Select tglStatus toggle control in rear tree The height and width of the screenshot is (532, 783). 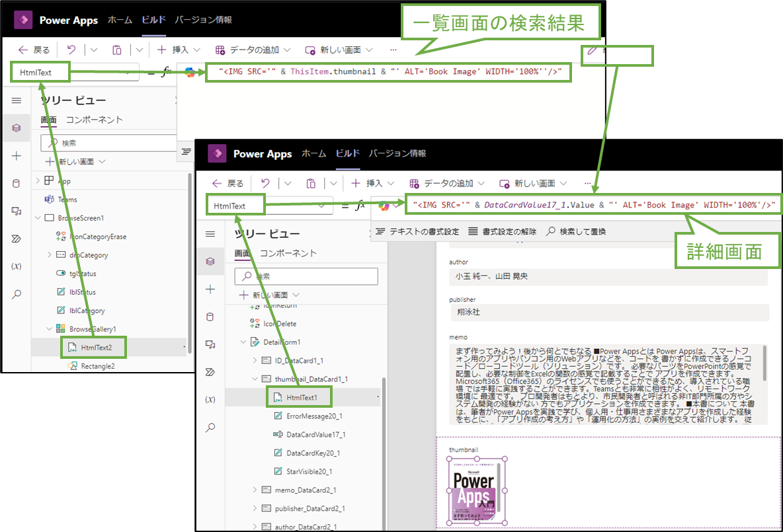[83, 274]
